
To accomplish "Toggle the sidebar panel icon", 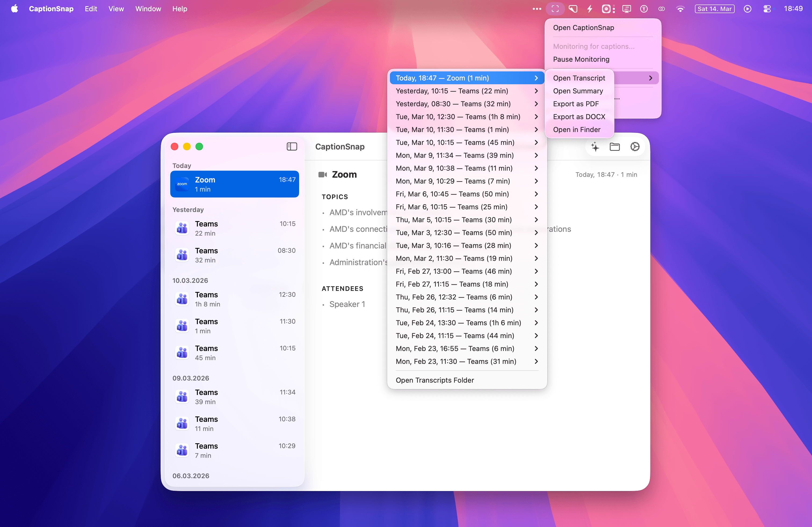I will 292,147.
